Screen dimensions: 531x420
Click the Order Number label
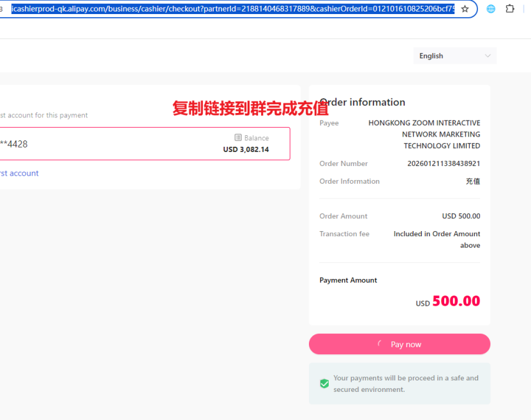343,163
